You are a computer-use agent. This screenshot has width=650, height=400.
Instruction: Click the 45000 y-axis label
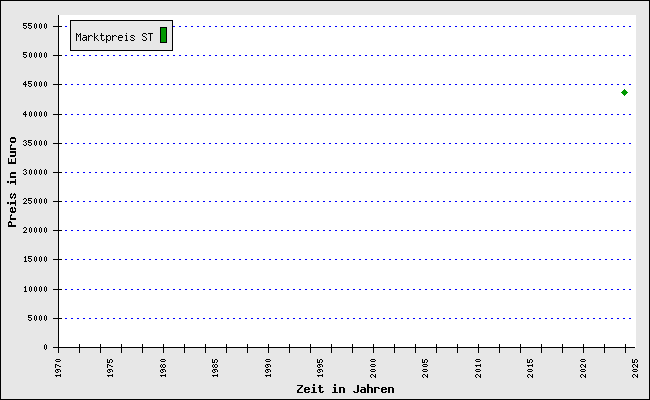[35, 84]
